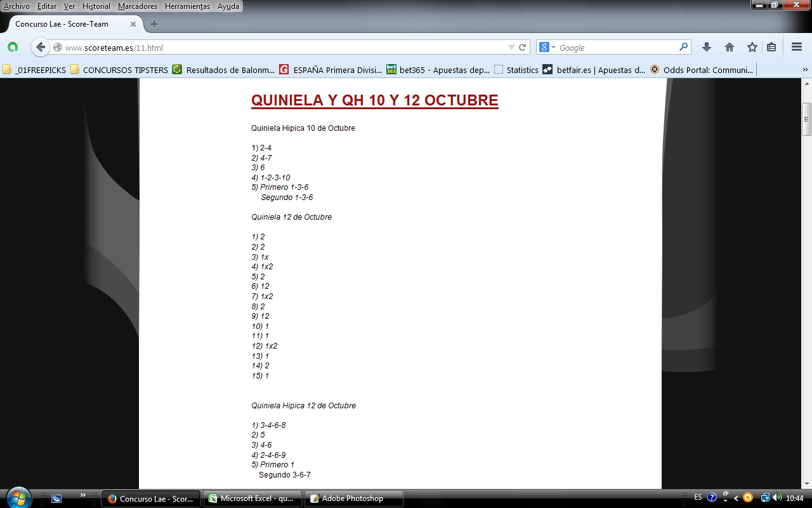Open the Archivo menu

point(16,6)
